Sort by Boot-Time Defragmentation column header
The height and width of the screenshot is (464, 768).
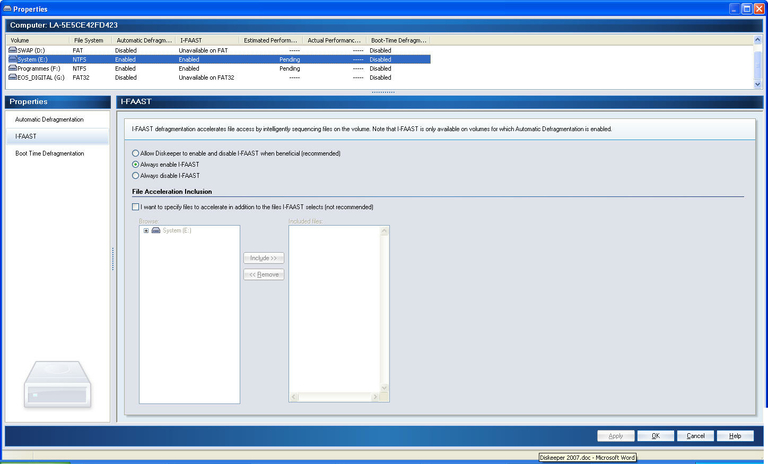[398, 40]
